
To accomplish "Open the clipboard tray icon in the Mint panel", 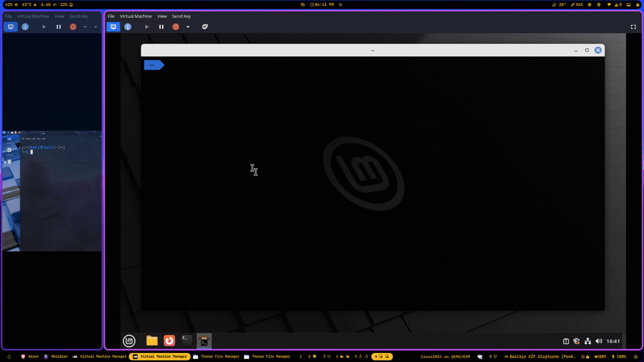I will tap(566, 341).
